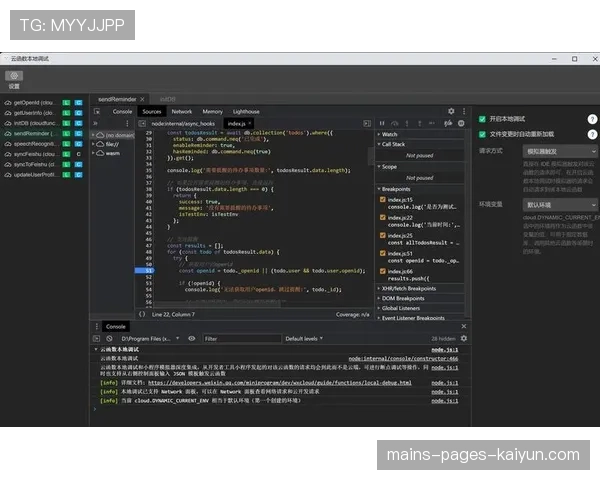Image resolution: width=600 pixels, height=480 pixels.
Task: Open console settings gear icon
Action: pyautogui.click(x=464, y=339)
